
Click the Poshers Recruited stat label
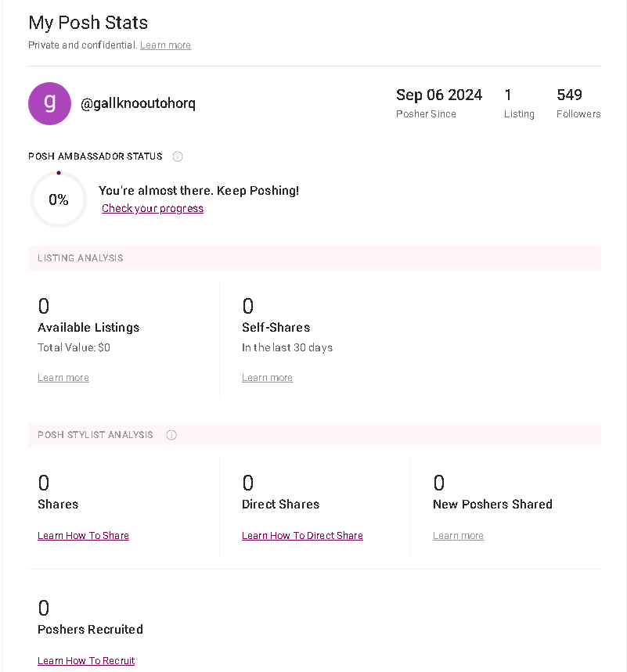coord(90,630)
